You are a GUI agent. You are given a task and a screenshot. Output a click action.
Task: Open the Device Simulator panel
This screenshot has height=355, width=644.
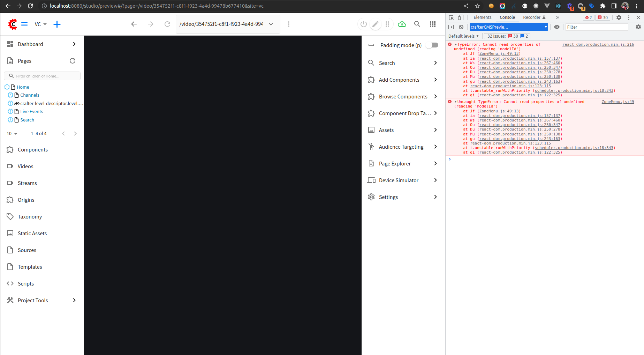click(x=399, y=180)
